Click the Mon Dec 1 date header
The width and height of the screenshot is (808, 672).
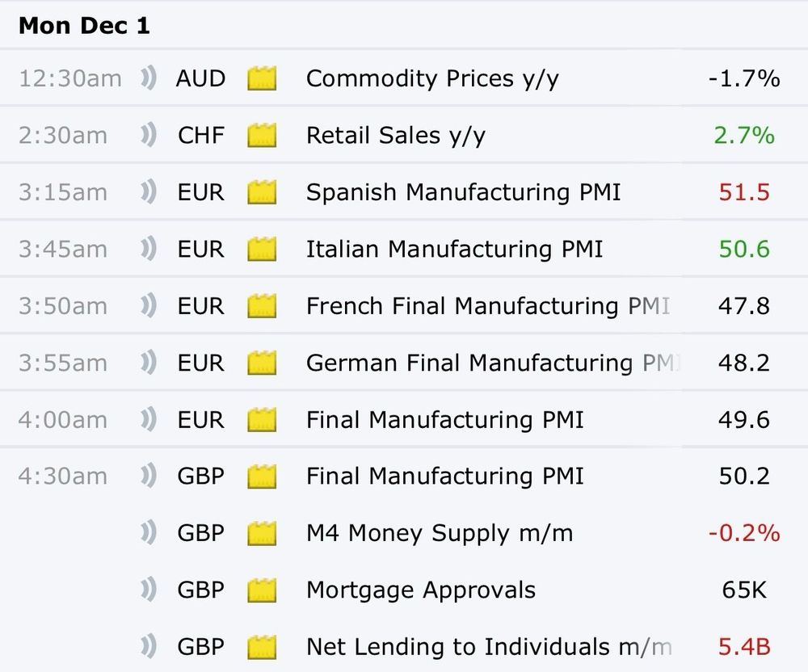pyautogui.click(x=84, y=26)
